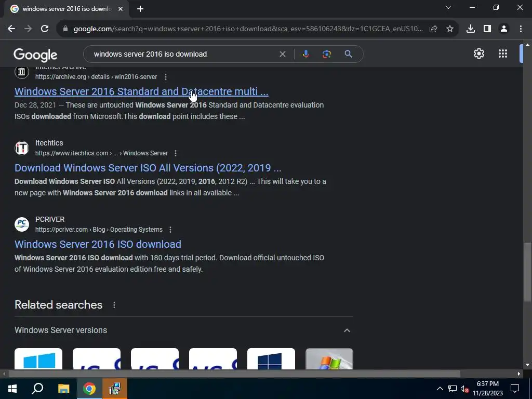
Task: View site information lock icon
Action: click(65, 29)
